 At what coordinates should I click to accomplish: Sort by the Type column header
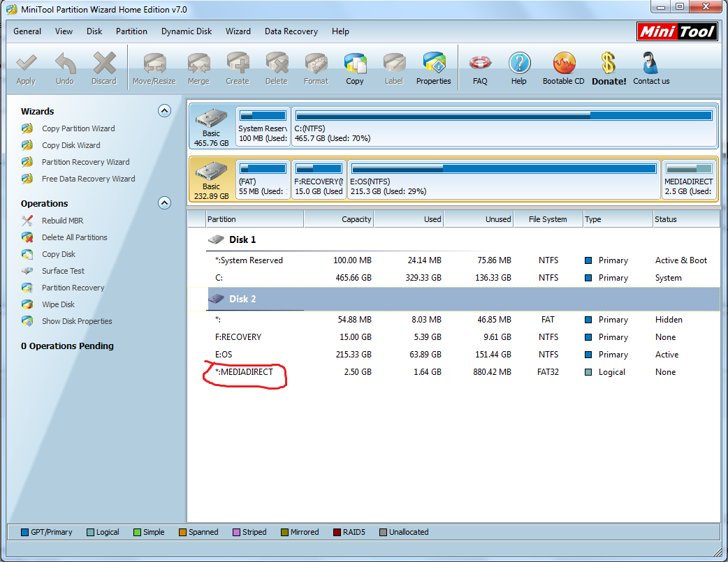618,219
